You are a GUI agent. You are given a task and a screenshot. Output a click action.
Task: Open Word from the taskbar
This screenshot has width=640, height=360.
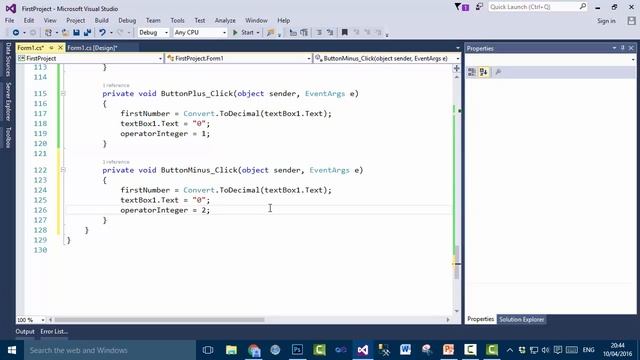click(x=405, y=350)
